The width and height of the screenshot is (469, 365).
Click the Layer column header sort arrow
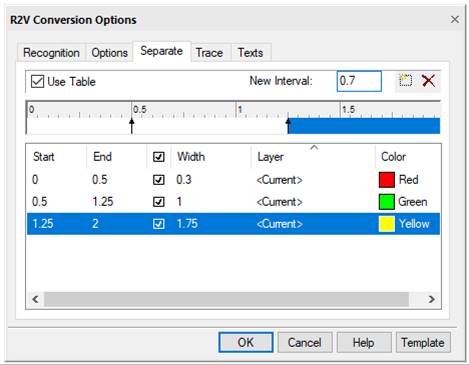point(314,147)
